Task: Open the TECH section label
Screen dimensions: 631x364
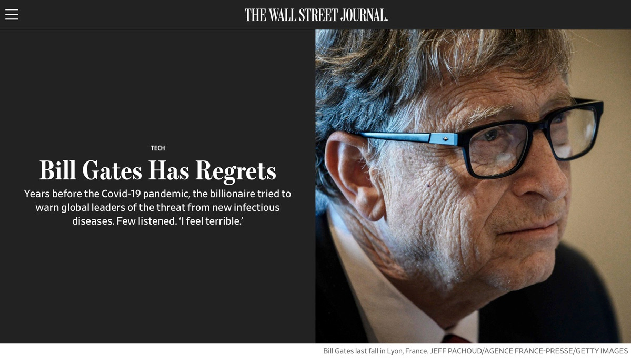Action: point(158,148)
